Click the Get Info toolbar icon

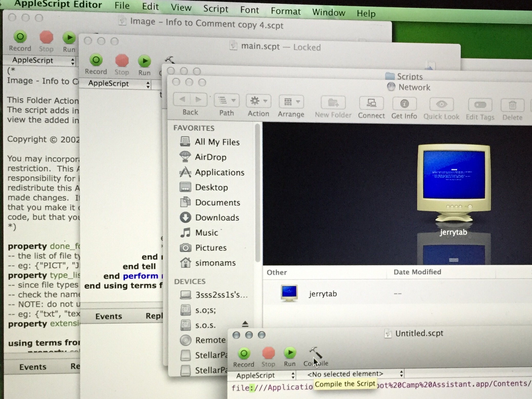click(404, 104)
